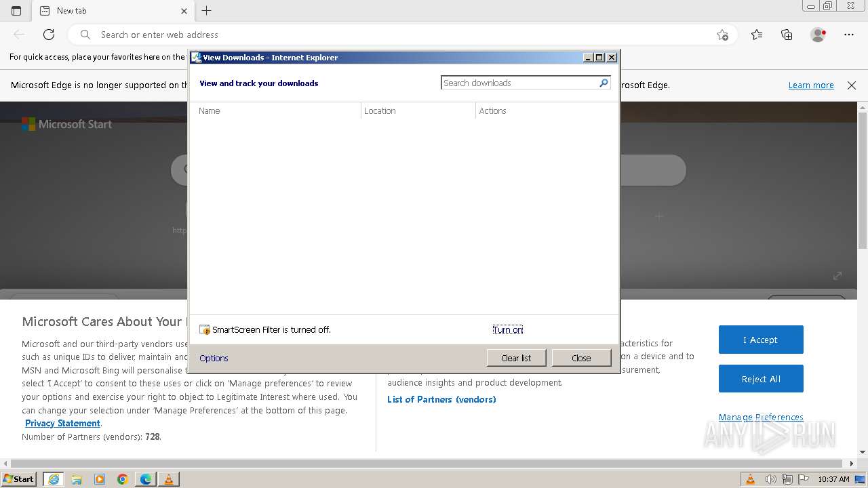Launch media player taskbar icon
868x488 pixels.
(x=100, y=479)
